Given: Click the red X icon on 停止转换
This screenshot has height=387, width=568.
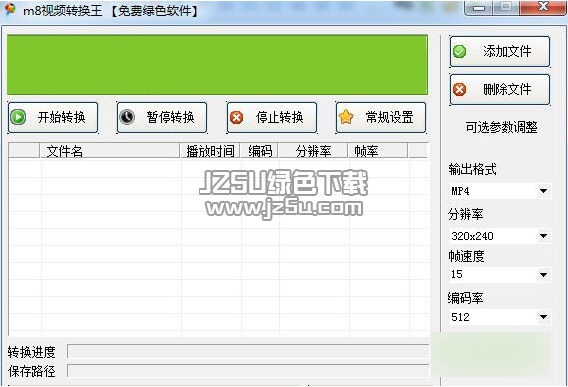Looking at the screenshot, I should [x=237, y=117].
